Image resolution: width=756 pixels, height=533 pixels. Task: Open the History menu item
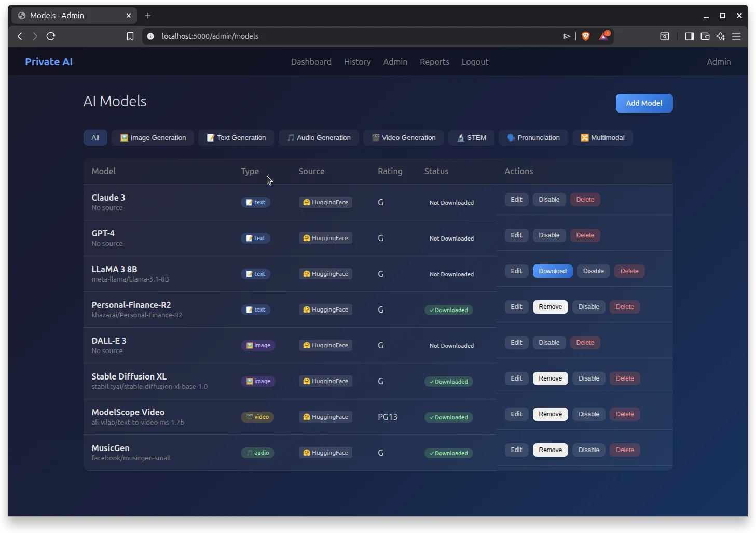point(357,62)
